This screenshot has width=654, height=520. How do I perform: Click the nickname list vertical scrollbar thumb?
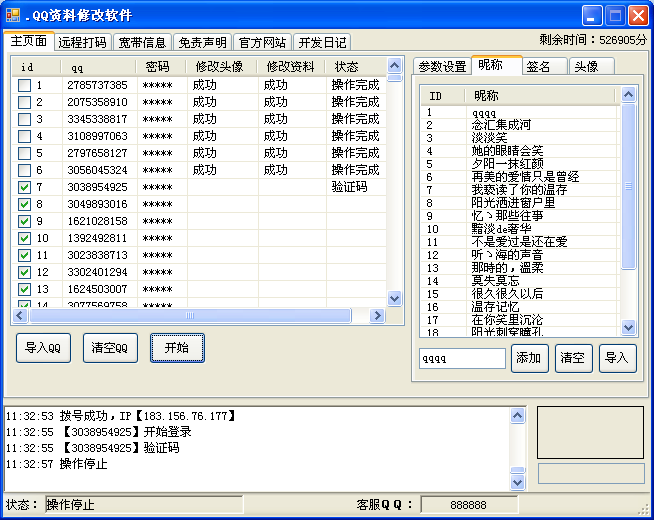(628, 185)
